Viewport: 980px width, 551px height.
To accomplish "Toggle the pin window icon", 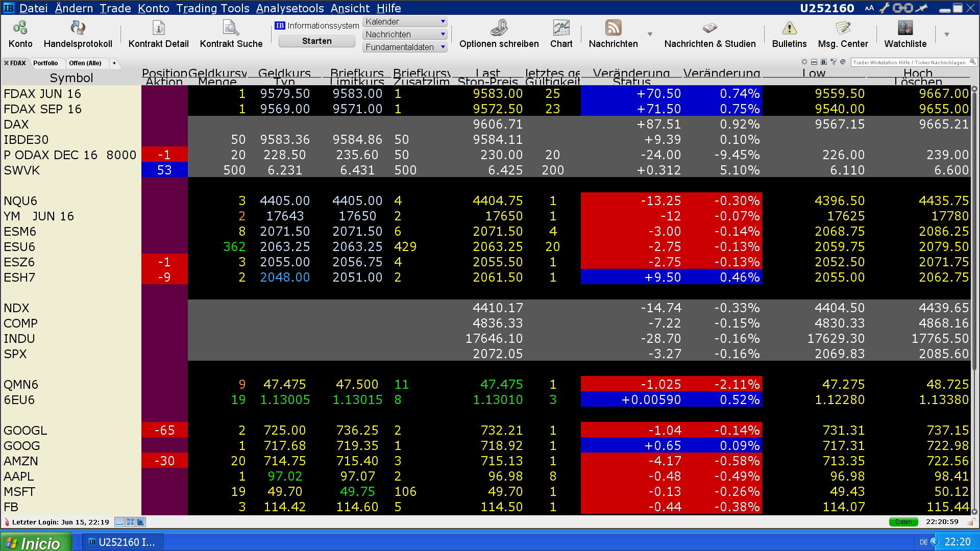I will (922, 8).
